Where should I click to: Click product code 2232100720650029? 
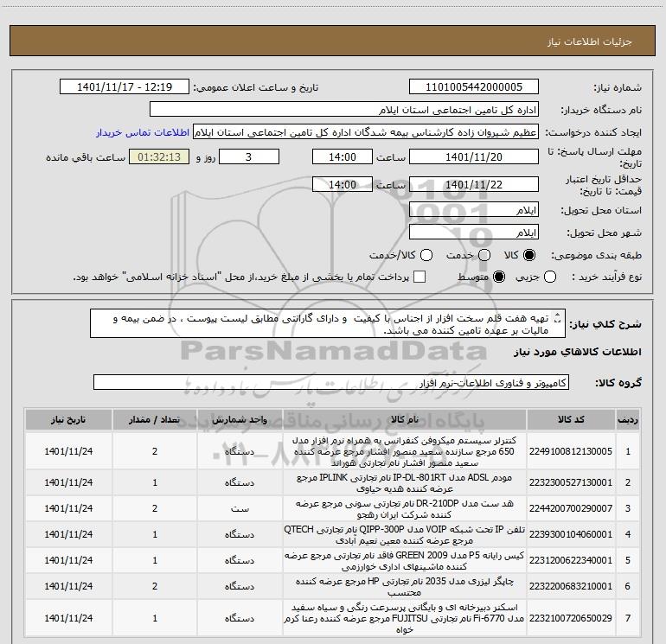571,618
